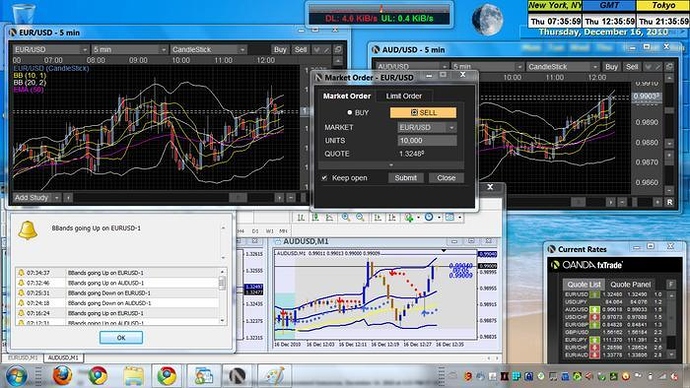690x388 pixels.
Task: Open indicators list green plus icon
Action: (409, 217)
